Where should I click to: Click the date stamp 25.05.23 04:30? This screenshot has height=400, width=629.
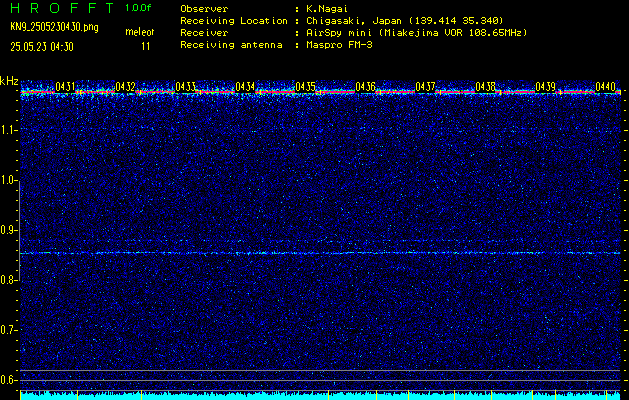point(42,47)
